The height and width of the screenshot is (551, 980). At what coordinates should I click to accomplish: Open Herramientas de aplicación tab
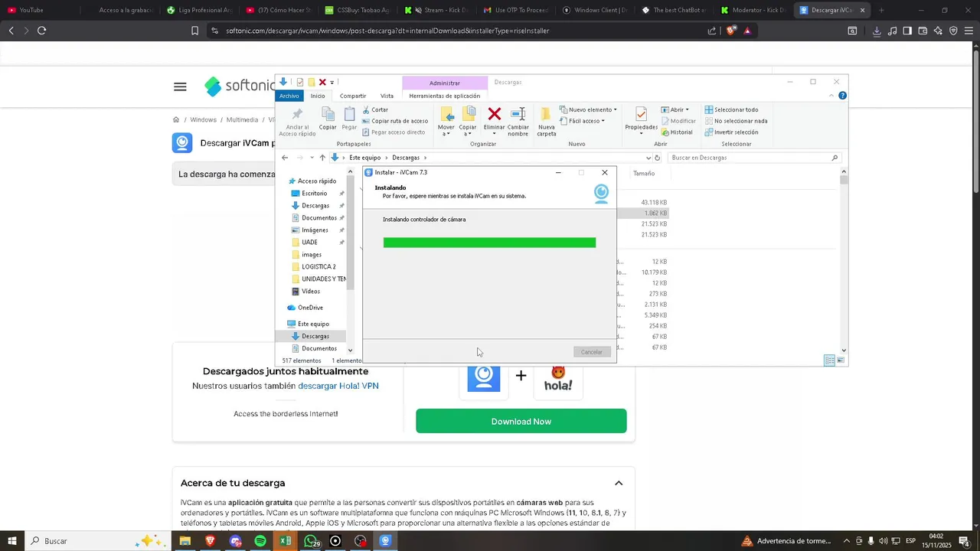(x=445, y=96)
